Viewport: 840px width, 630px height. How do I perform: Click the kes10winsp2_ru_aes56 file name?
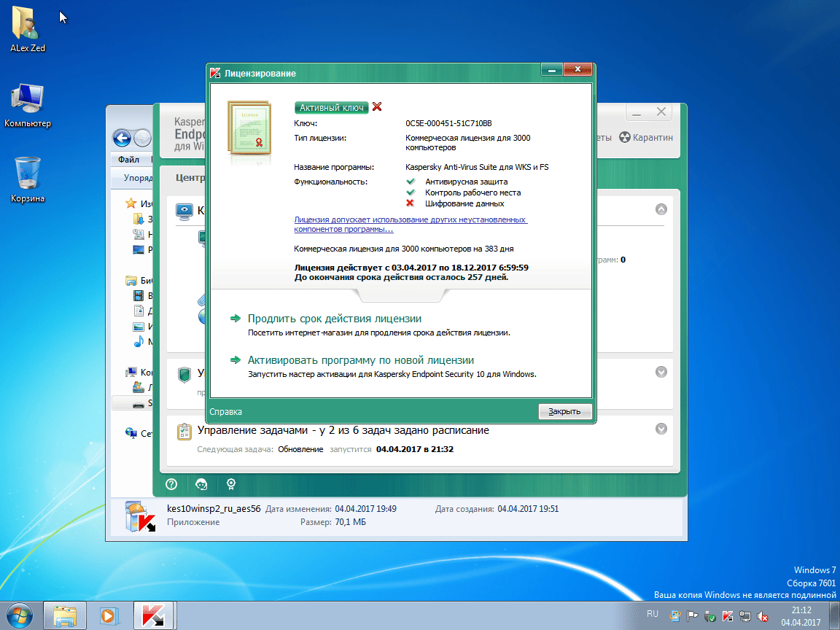point(214,509)
